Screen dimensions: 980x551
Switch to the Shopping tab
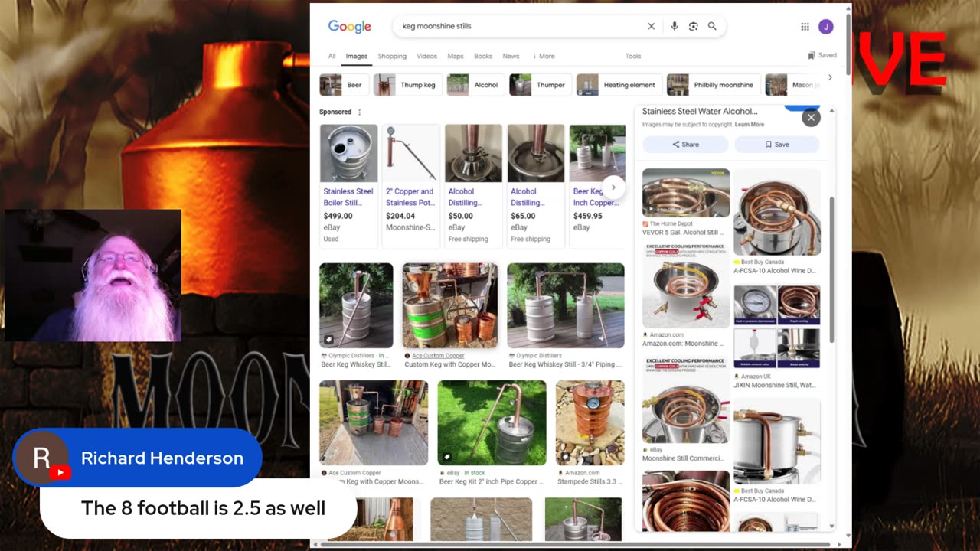[392, 56]
